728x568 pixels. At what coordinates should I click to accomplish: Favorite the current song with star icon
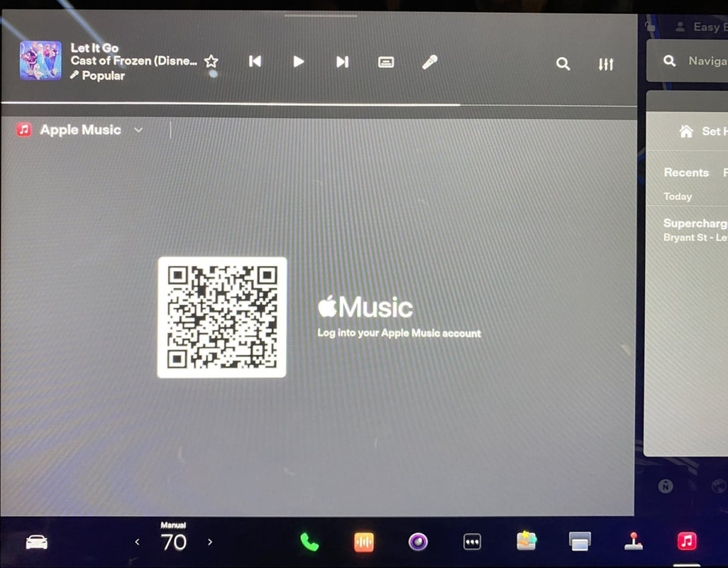211,61
